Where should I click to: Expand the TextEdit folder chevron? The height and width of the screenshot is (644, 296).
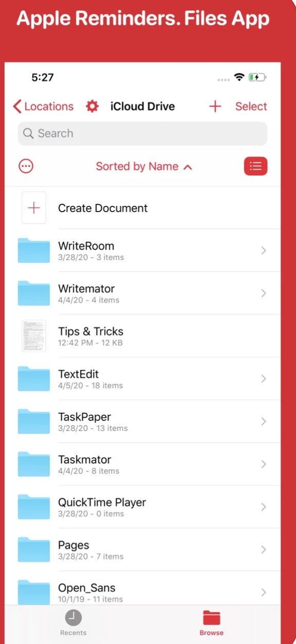click(x=264, y=378)
